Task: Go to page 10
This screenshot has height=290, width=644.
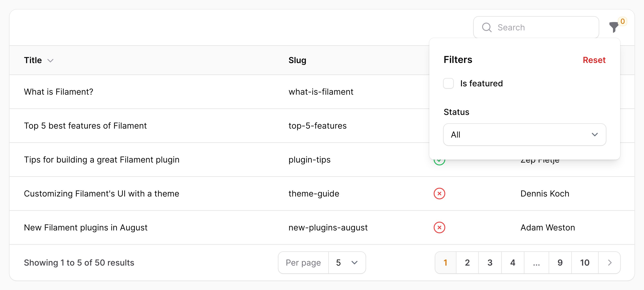Action: click(585, 263)
